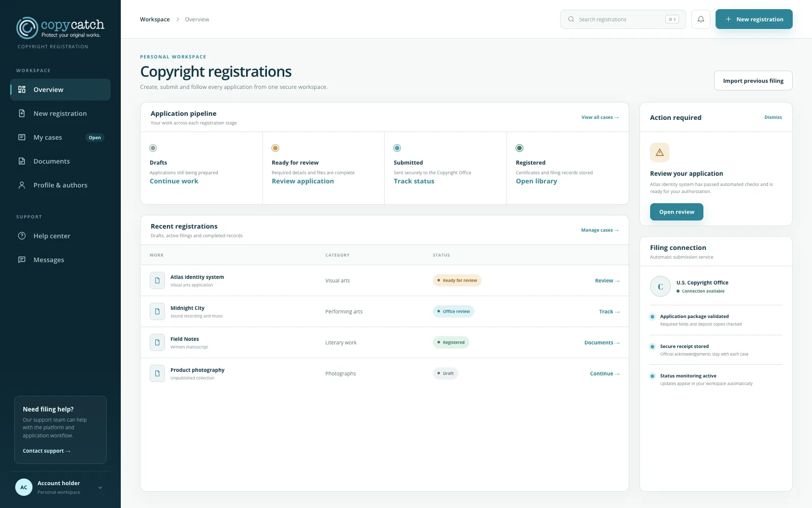Viewport: 812px width, 508px height.
Task: Click the Registered status pill in Field Notes row
Action: tap(451, 342)
